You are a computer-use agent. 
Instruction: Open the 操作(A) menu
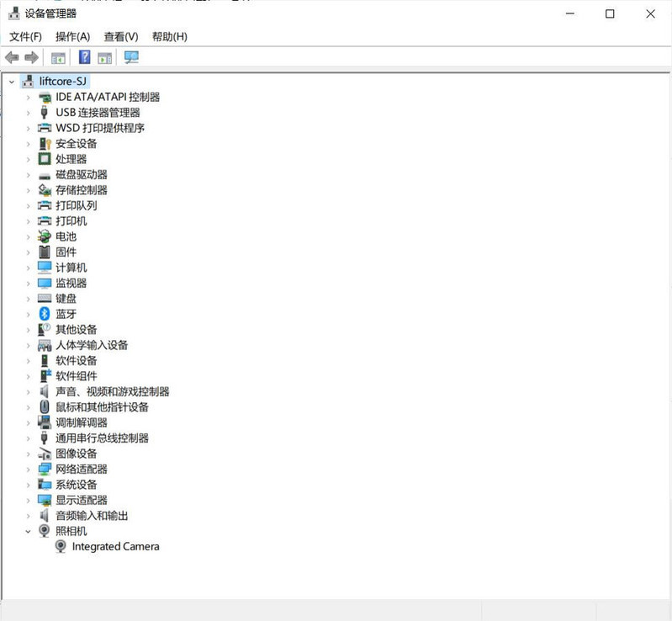[x=73, y=37]
